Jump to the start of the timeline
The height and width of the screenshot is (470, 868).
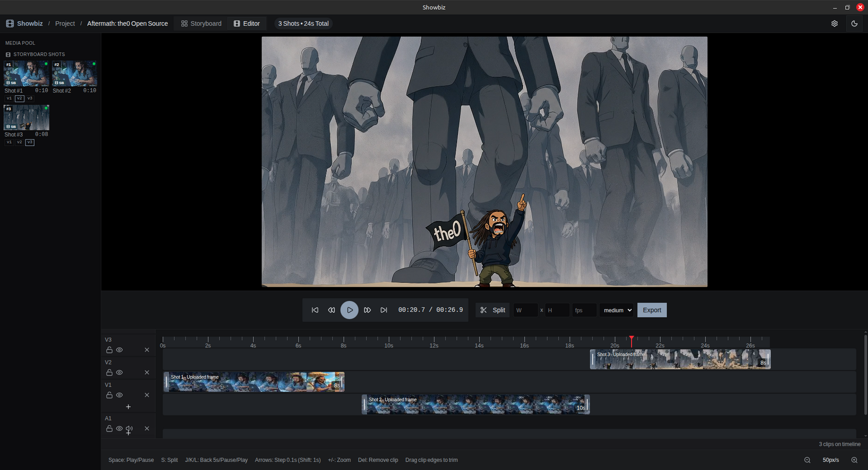point(315,310)
